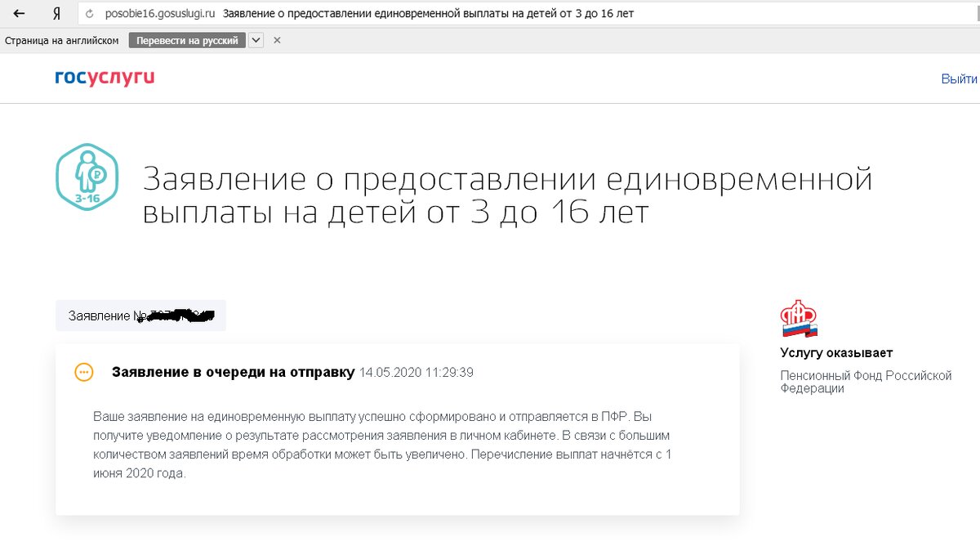980x546 pixels.
Task: Open the Выйти logout link
Action: pos(961,77)
